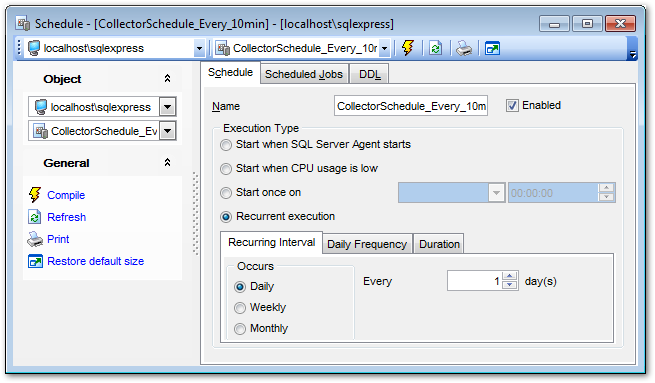Increase the Start once on time
The width and height of the screenshot is (655, 383).
(x=606, y=188)
